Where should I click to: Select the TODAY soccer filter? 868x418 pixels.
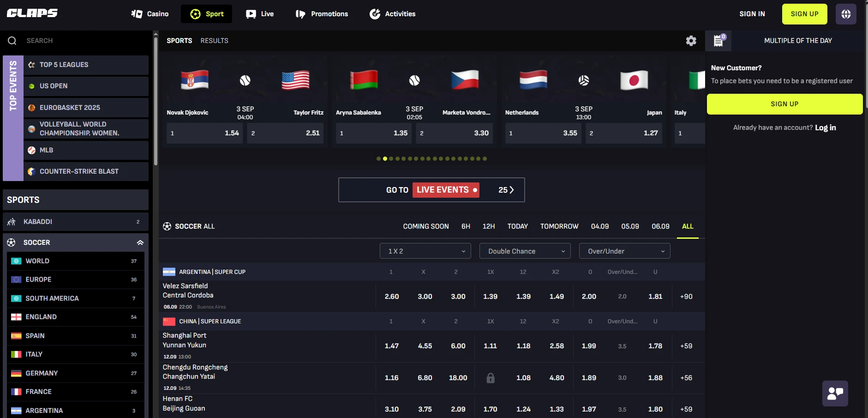coord(518,226)
